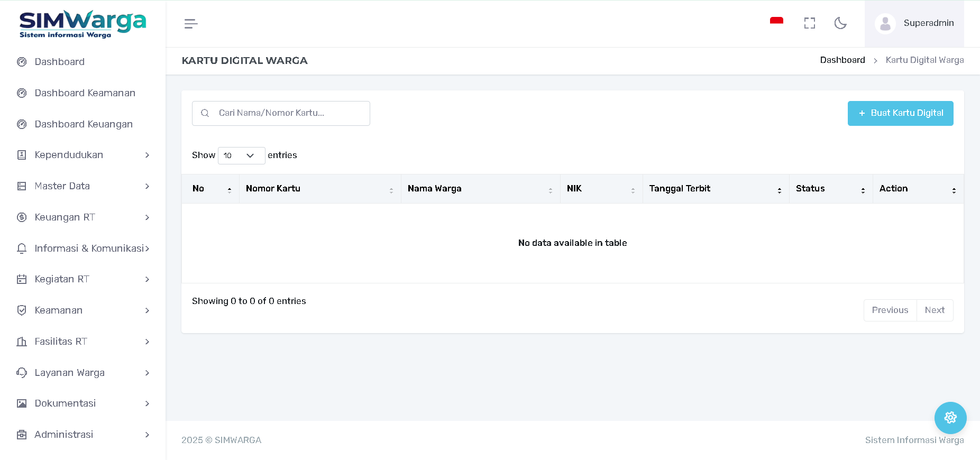Open the floating settings gear button
Image resolution: width=980 pixels, height=460 pixels.
point(950,418)
